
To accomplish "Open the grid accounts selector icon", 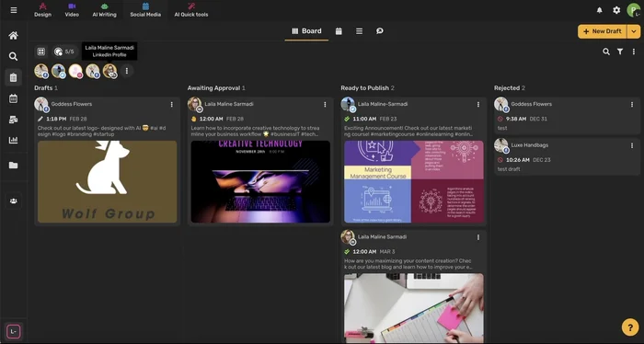I will pos(41,52).
